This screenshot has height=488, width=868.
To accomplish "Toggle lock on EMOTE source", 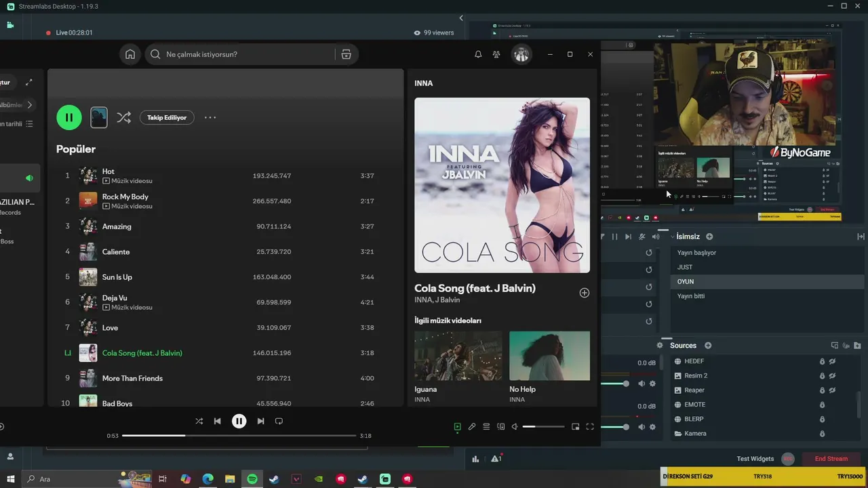I will click(822, 405).
